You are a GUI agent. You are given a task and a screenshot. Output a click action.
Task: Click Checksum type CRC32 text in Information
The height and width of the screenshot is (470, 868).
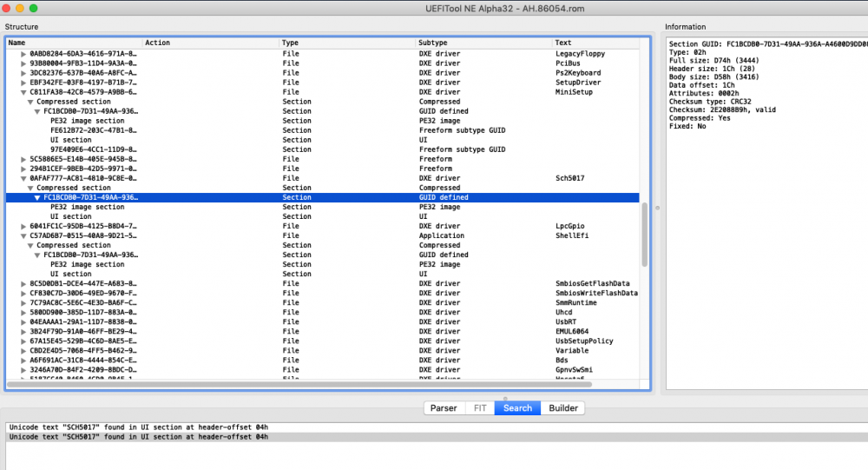point(710,102)
